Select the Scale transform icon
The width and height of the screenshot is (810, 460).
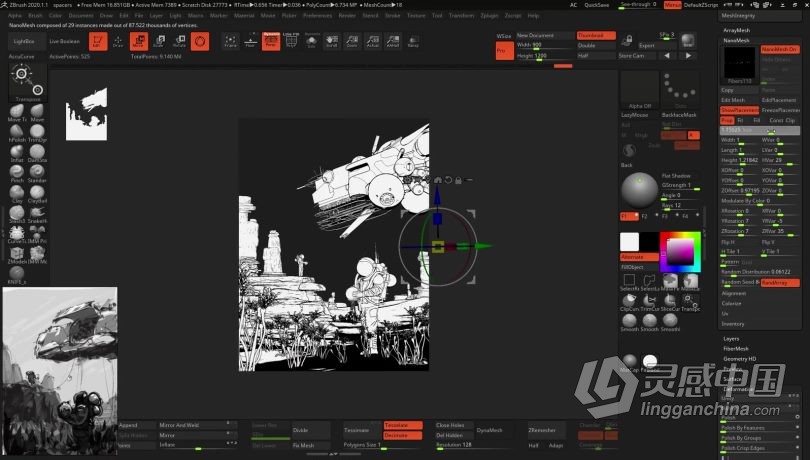(159, 41)
